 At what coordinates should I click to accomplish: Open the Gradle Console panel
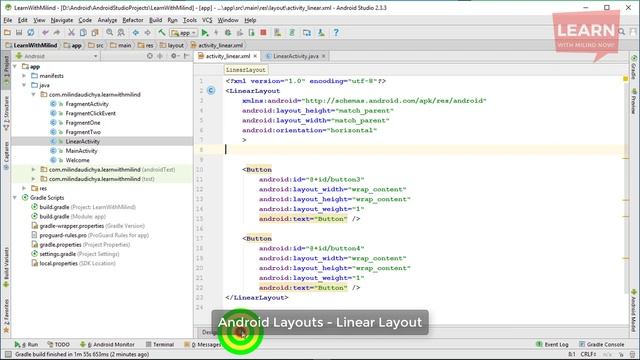pos(602,344)
